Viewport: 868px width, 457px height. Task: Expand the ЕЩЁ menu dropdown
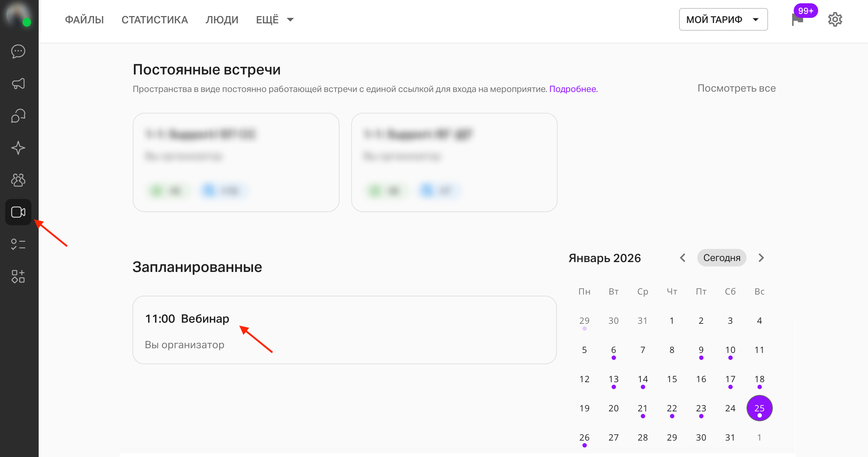[275, 20]
